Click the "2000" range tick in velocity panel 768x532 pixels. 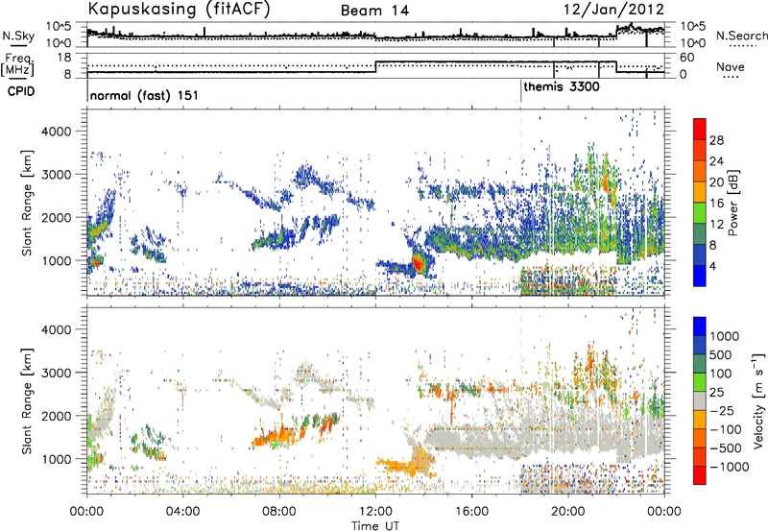click(56, 416)
